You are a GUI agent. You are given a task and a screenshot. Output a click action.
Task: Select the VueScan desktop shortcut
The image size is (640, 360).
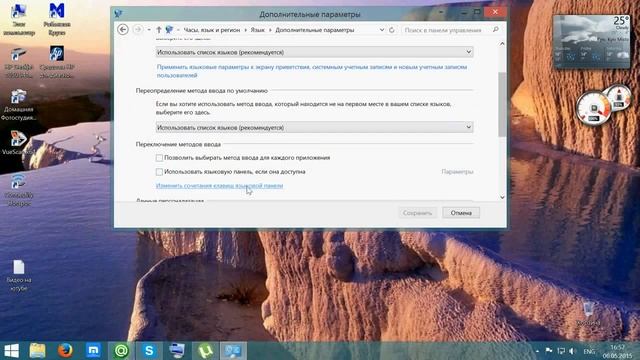click(x=19, y=143)
